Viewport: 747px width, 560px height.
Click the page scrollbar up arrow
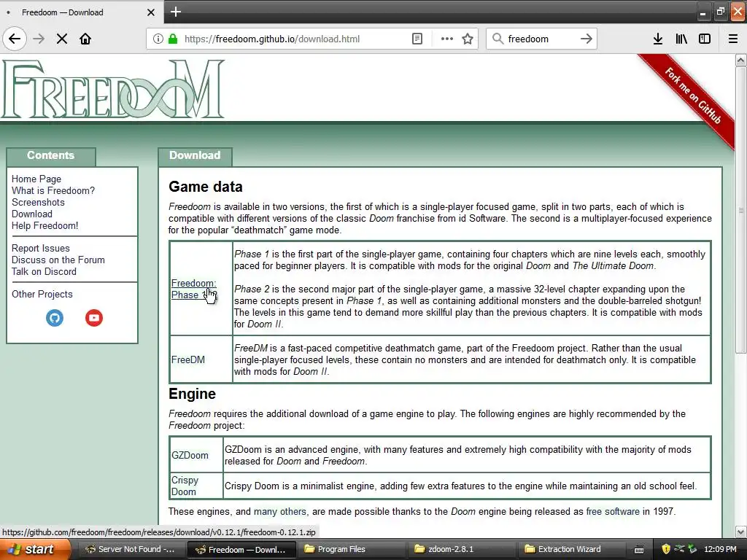point(741,60)
